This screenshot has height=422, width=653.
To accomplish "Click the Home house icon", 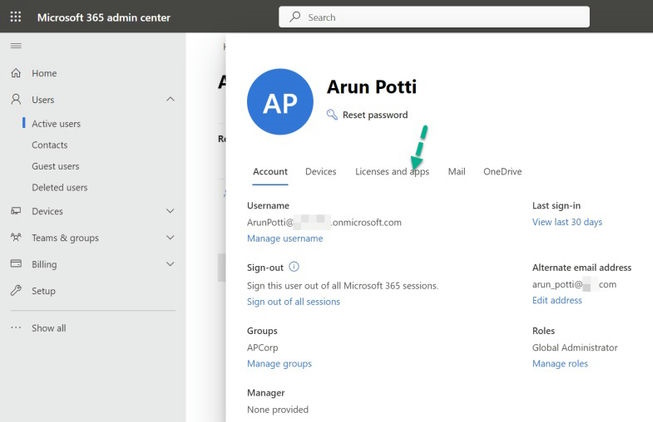I will [x=16, y=73].
